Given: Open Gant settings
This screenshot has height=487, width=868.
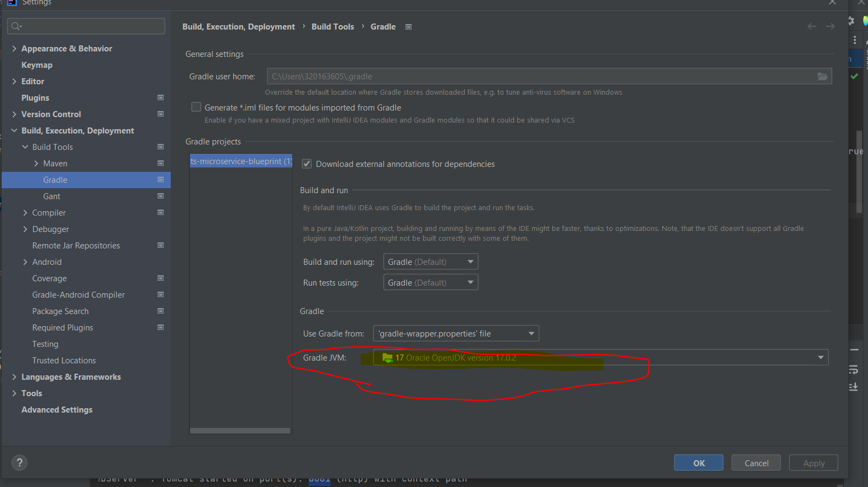Looking at the screenshot, I should [x=51, y=196].
